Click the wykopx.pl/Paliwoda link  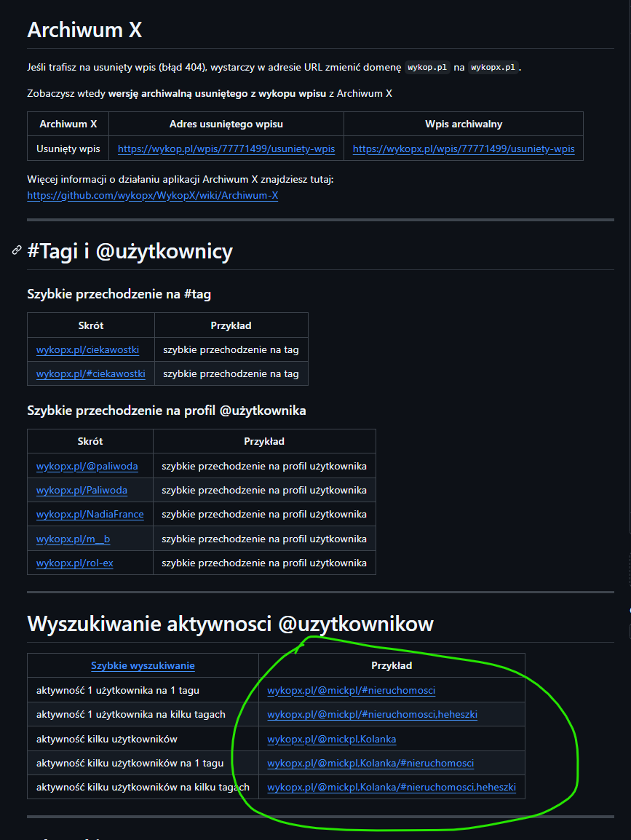coord(82,490)
